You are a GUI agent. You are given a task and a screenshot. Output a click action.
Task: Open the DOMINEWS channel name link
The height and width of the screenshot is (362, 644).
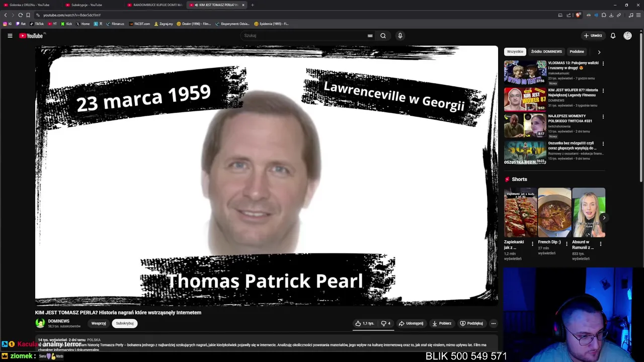(58, 321)
